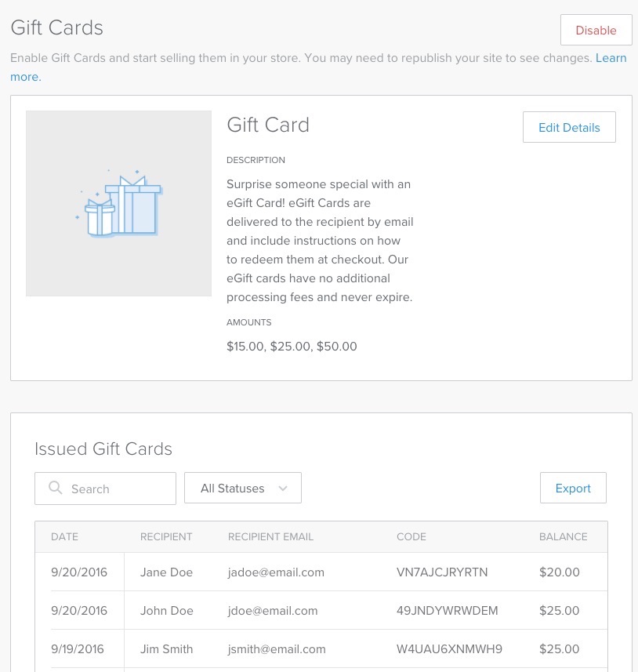
Task: Click the Gift Cards page heading
Action: (x=57, y=27)
